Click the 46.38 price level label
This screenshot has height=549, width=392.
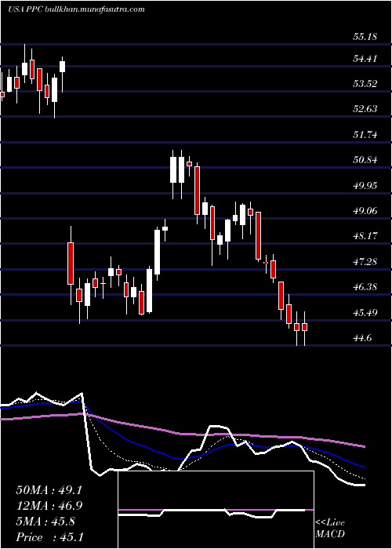click(x=365, y=288)
